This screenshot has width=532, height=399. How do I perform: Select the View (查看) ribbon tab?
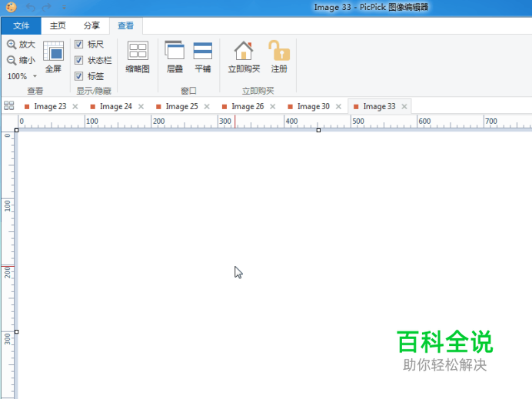tap(126, 26)
